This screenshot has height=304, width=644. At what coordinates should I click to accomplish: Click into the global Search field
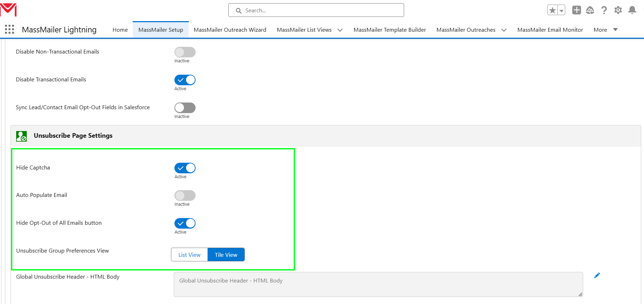tap(316, 10)
